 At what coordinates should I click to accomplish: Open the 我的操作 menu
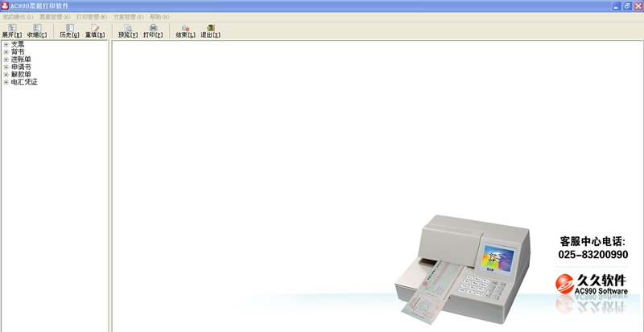coord(18,17)
